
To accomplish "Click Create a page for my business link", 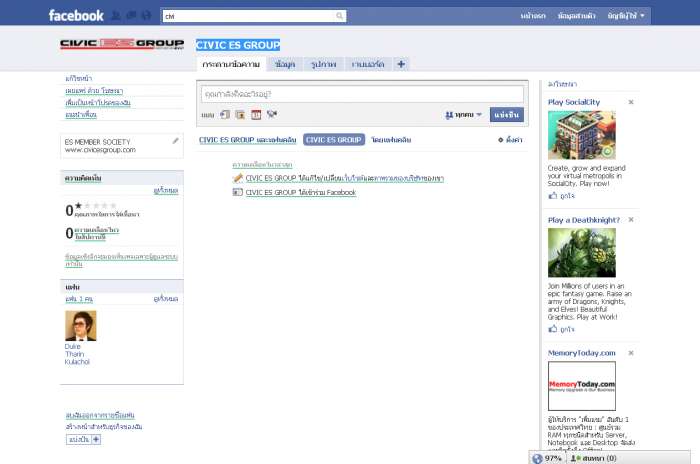I will pos(104,427).
